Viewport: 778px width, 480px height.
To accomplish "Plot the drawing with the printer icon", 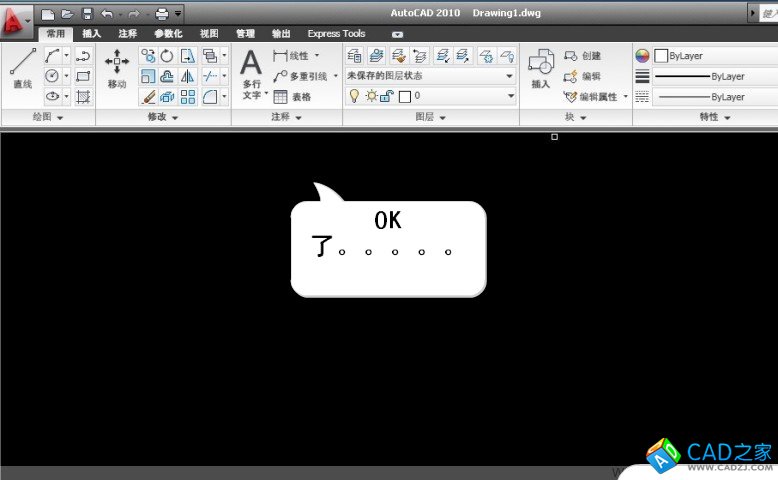I will [x=162, y=14].
